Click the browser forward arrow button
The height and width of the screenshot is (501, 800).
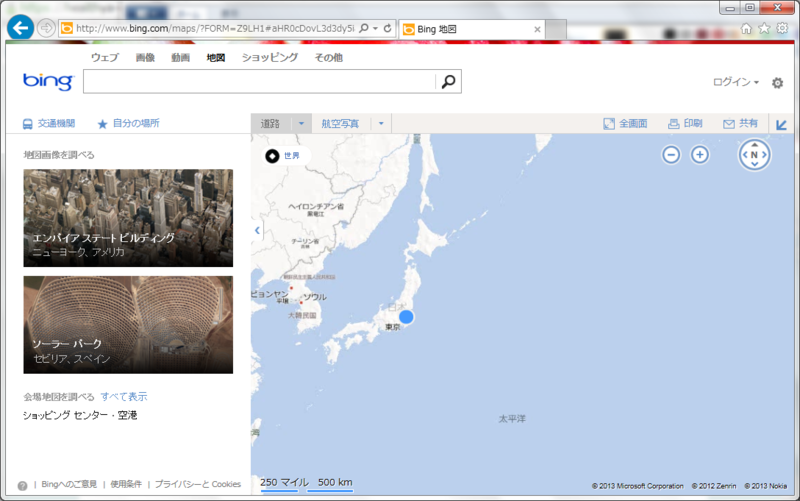click(x=46, y=28)
